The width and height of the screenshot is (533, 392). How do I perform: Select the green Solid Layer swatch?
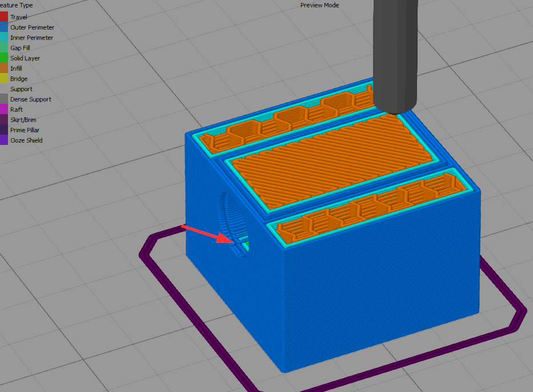[4, 58]
